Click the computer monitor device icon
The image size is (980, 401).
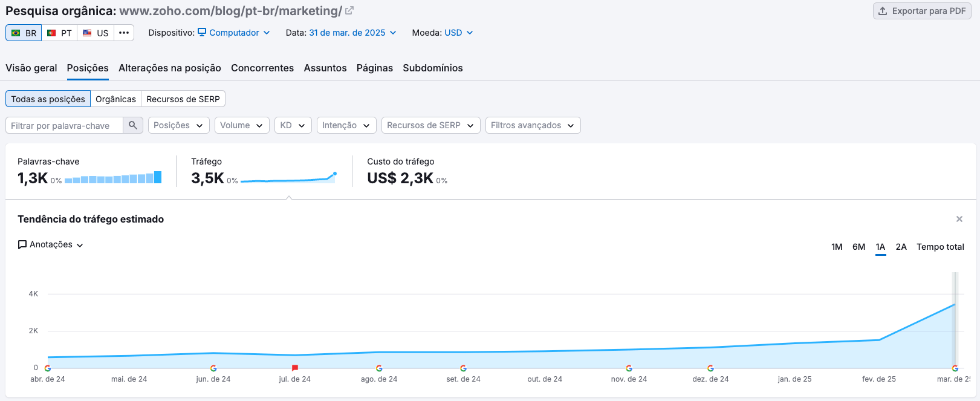[x=202, y=32]
